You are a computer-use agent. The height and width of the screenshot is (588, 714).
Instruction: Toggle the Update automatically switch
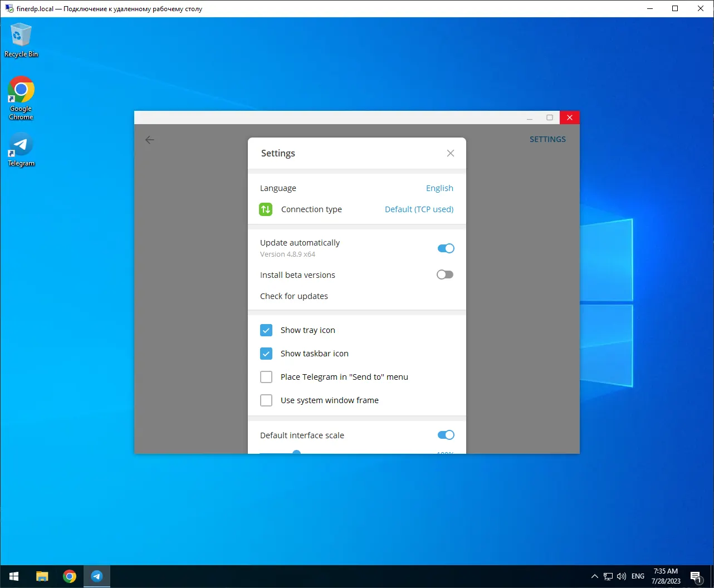446,248
